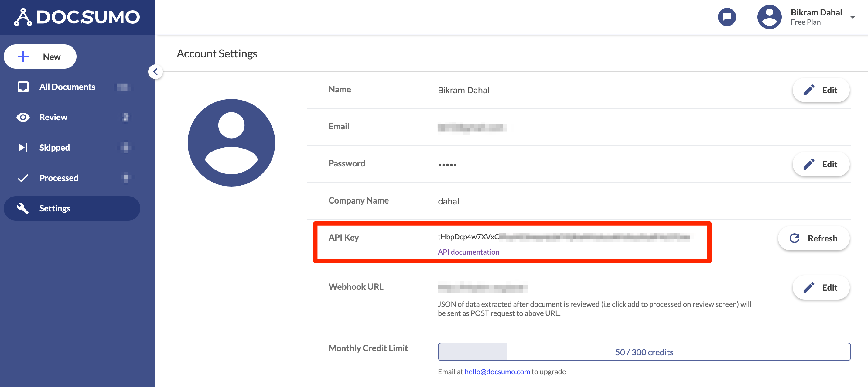Select Settings in sidebar
This screenshot has height=387, width=868.
[x=72, y=208]
